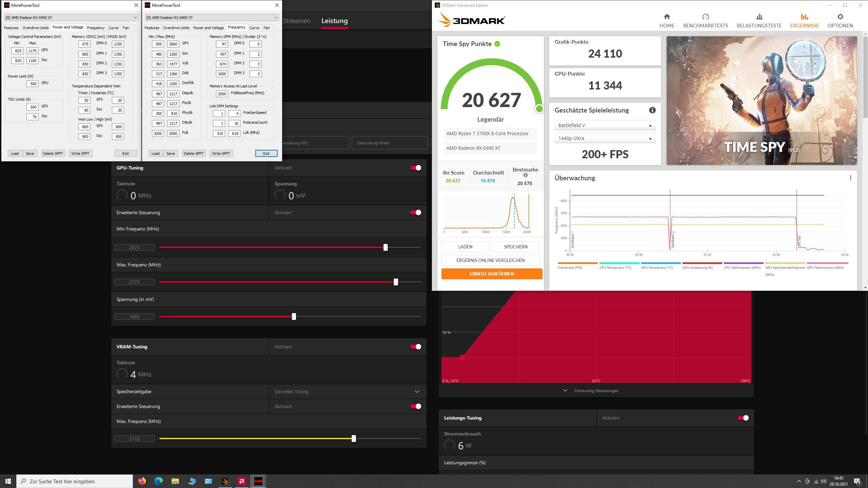Click the green verified checkmark next to Time Spy Punkte
Screen dimensions: 868x488
(x=497, y=44)
